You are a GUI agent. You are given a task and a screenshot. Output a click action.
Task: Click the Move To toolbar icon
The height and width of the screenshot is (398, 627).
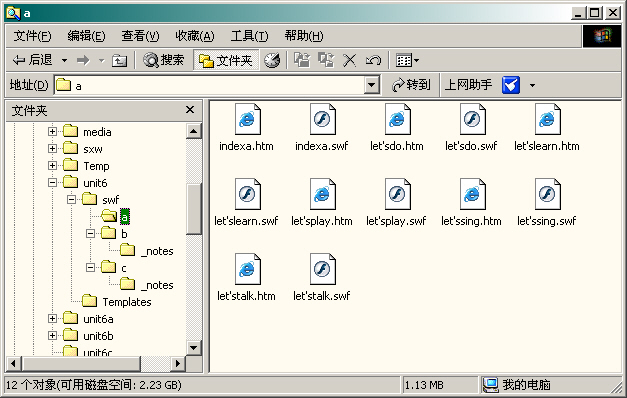pyautogui.click(x=302, y=60)
